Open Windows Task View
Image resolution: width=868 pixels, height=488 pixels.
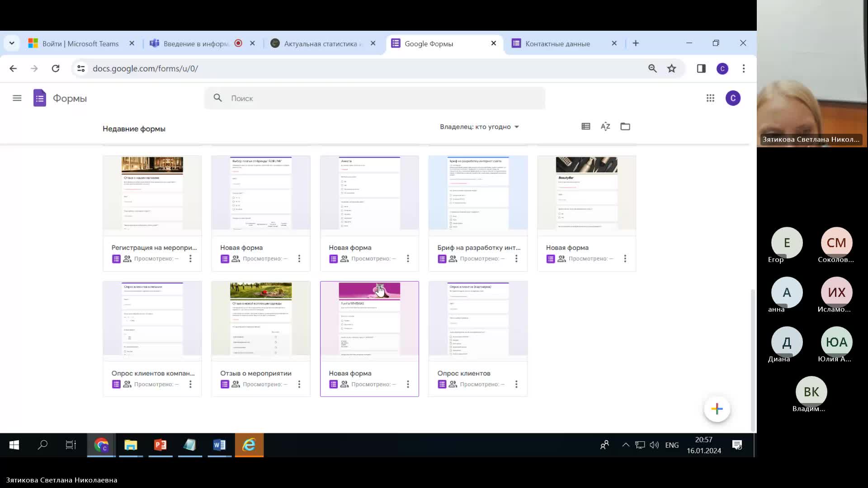(x=71, y=445)
